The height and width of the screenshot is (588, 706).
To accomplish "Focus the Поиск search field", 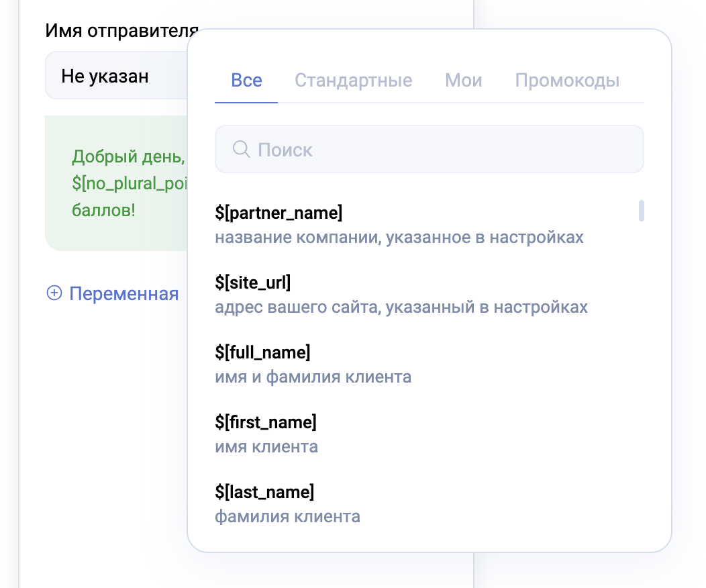I will click(x=436, y=149).
